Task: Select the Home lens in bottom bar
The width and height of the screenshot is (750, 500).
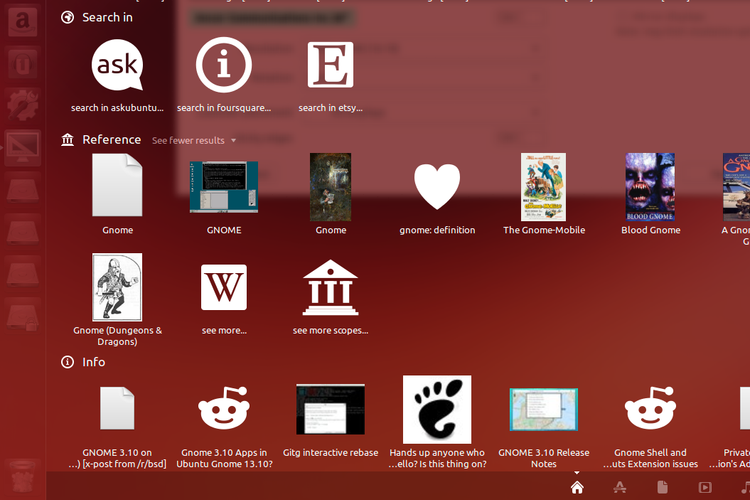Action: (x=577, y=487)
